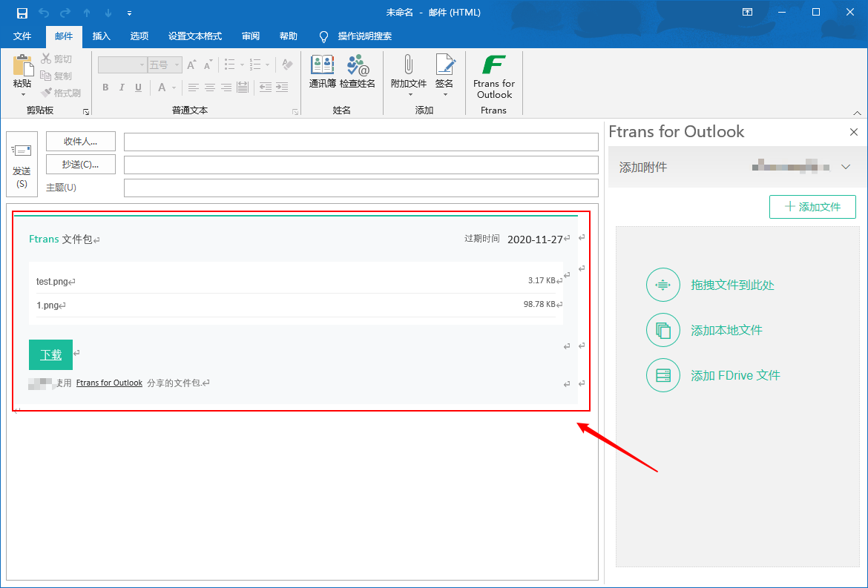Click the 附加文件 paperclip icon

[409, 65]
